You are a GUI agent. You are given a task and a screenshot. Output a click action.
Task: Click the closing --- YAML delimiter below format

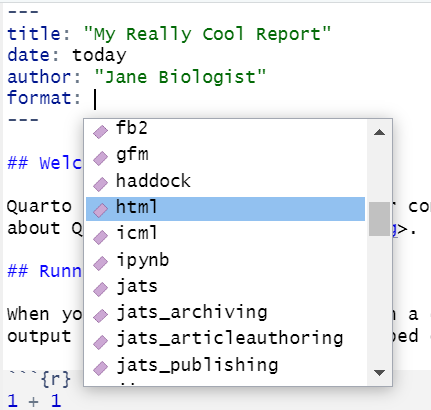pyautogui.click(x=23, y=119)
